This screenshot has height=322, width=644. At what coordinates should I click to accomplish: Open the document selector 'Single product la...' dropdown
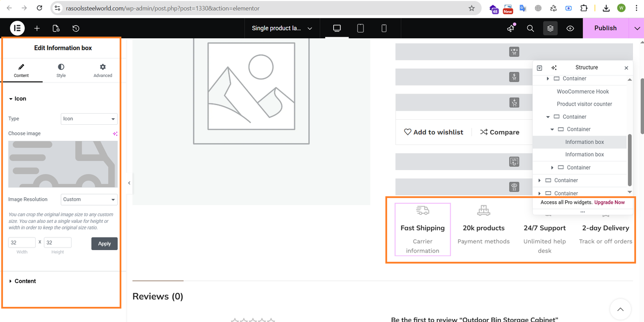coord(282,28)
